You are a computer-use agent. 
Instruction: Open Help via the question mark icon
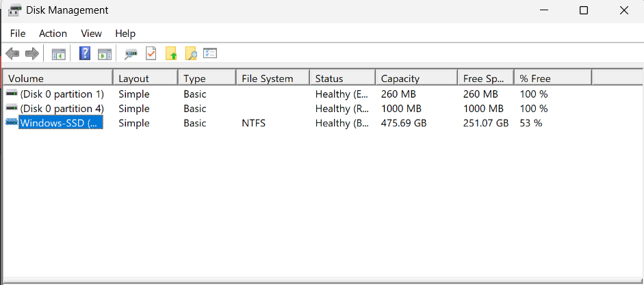85,53
